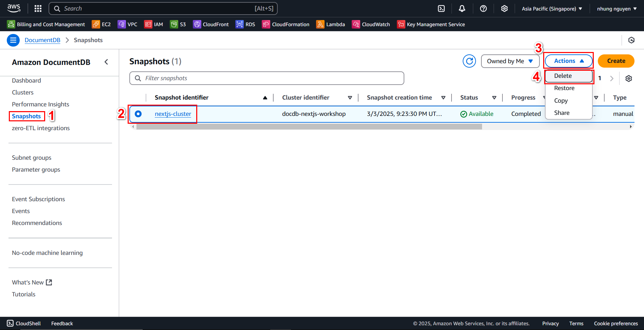Image resolution: width=644 pixels, height=330 pixels.
Task: Choose Copy from the Actions menu
Action: point(569,101)
